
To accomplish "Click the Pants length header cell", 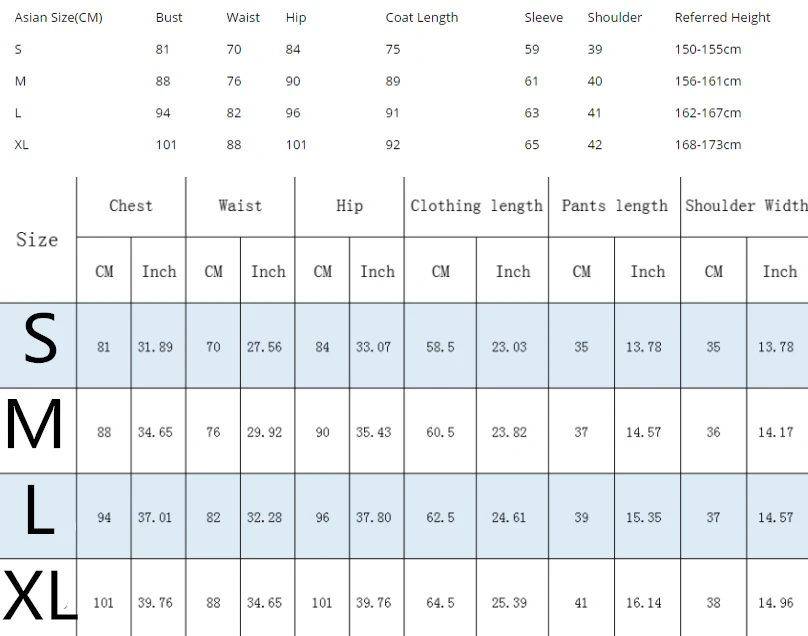I will point(614,207).
